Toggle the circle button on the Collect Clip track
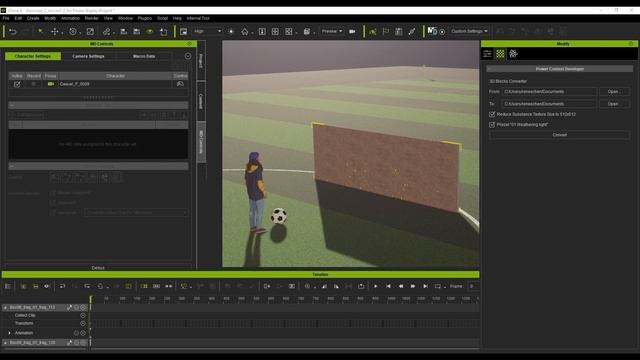Screen dimensions: 640x360 click(83, 316)
